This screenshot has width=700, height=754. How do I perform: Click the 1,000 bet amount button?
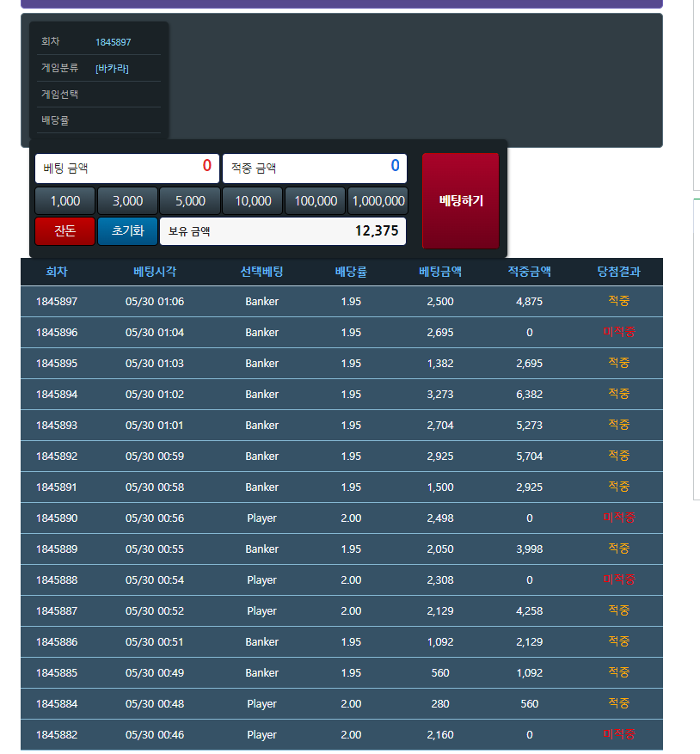click(65, 201)
